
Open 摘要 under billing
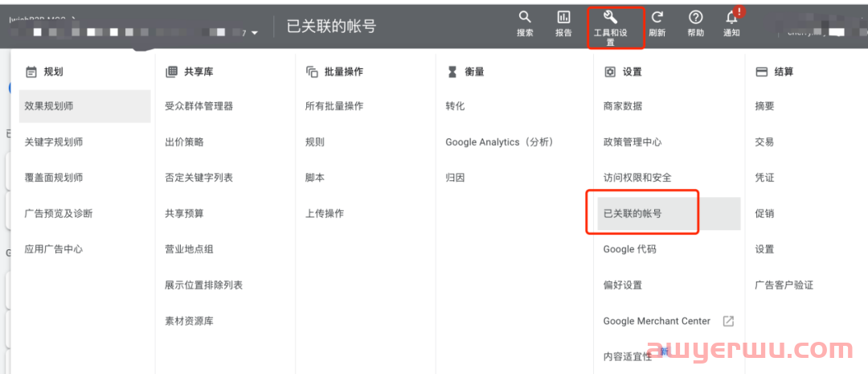coord(764,106)
